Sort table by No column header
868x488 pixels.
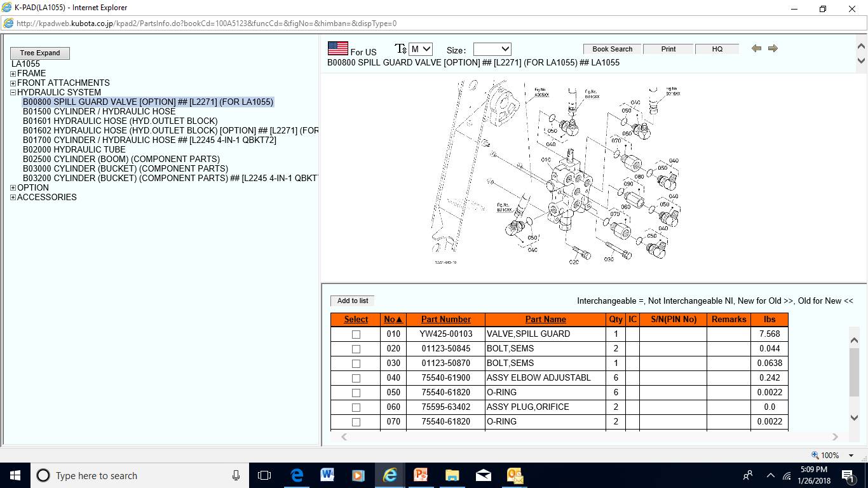[393, 320]
